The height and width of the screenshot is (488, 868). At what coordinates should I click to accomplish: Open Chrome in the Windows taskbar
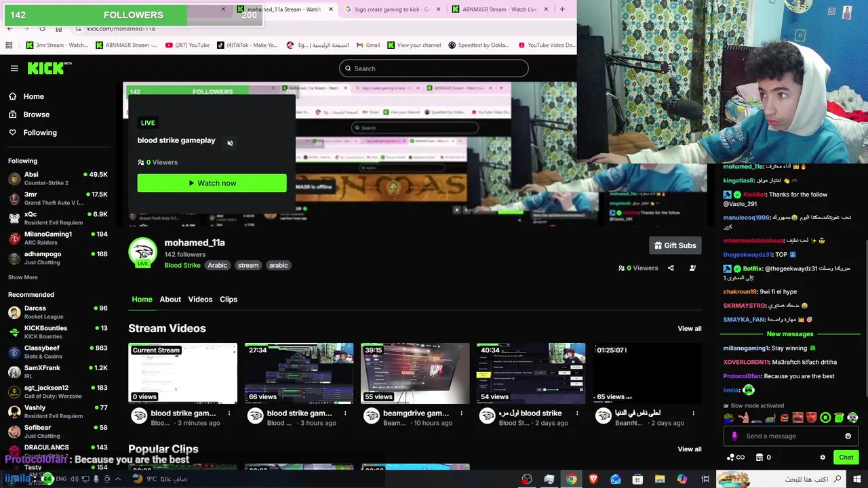tap(572, 479)
